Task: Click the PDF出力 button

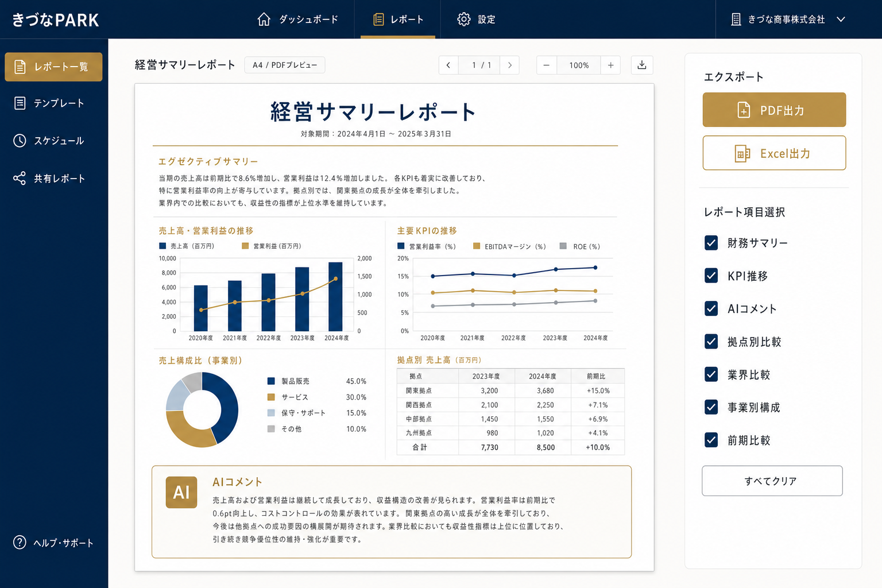Action: pyautogui.click(x=774, y=110)
